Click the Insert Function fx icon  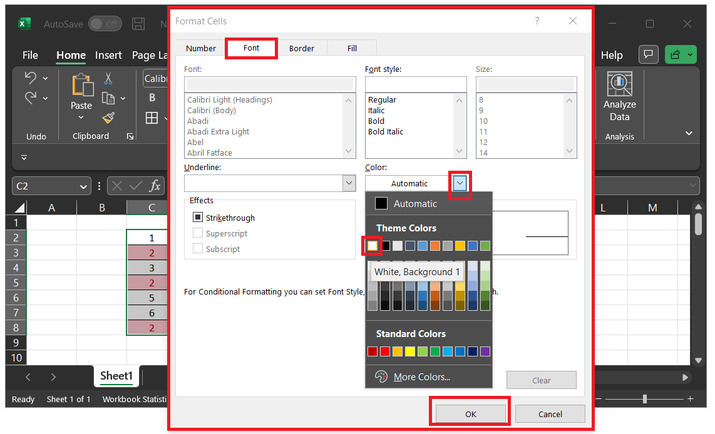click(155, 186)
